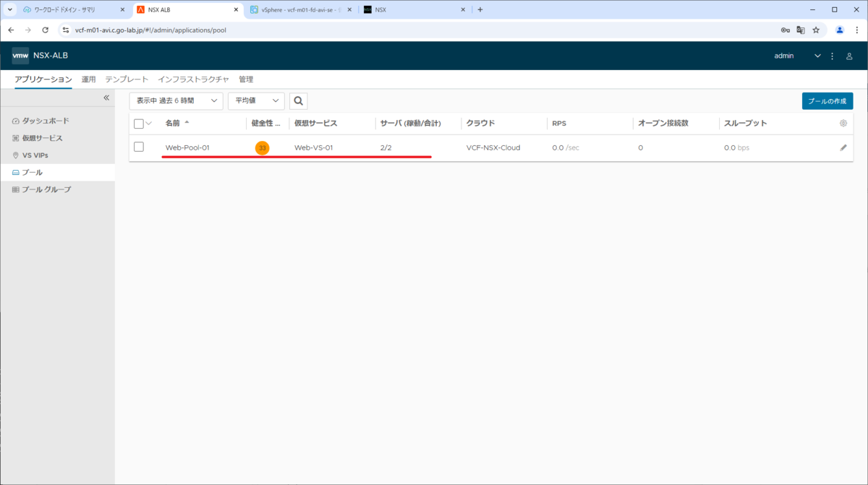The image size is (868, 485).
Task: Check the Web-Pool-01 row checkbox
Action: tap(139, 147)
